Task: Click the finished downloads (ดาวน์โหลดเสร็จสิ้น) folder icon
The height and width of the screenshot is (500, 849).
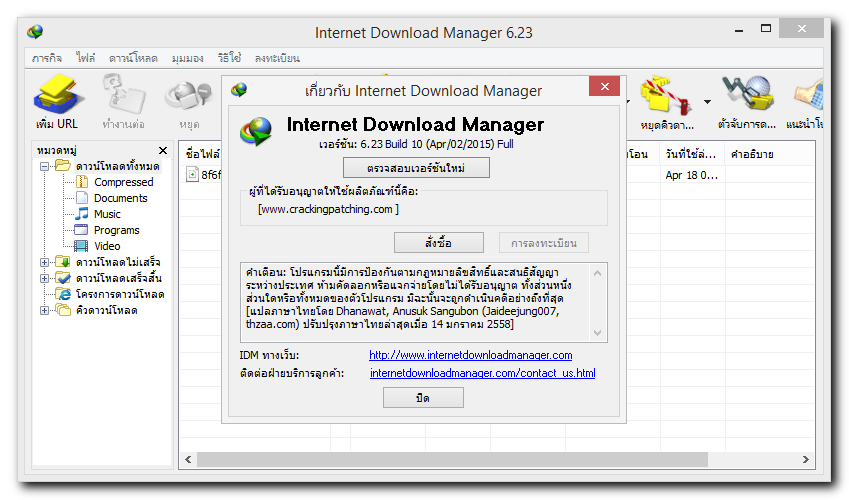Action: (x=63, y=278)
